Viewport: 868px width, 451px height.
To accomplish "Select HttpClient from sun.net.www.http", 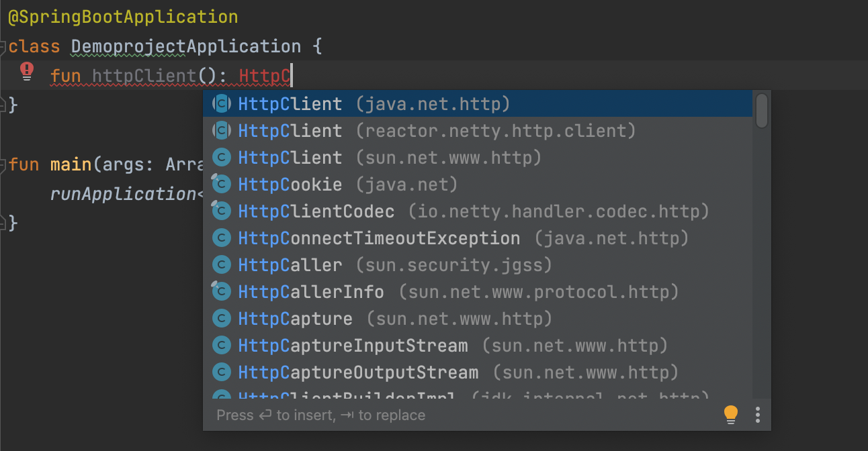I will pos(478,158).
